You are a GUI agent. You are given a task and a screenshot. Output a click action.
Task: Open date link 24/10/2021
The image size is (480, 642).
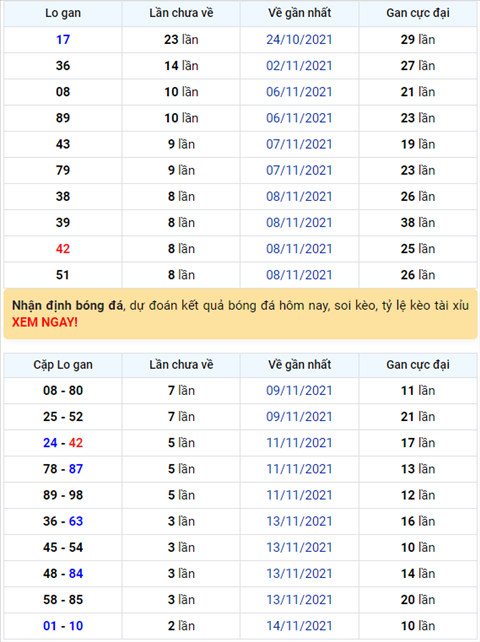299,40
